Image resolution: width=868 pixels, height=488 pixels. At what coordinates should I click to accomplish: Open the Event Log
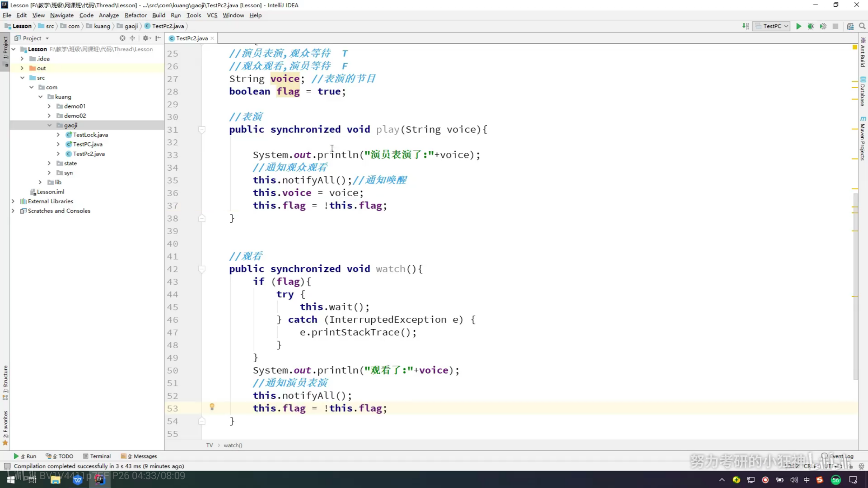[837, 456]
